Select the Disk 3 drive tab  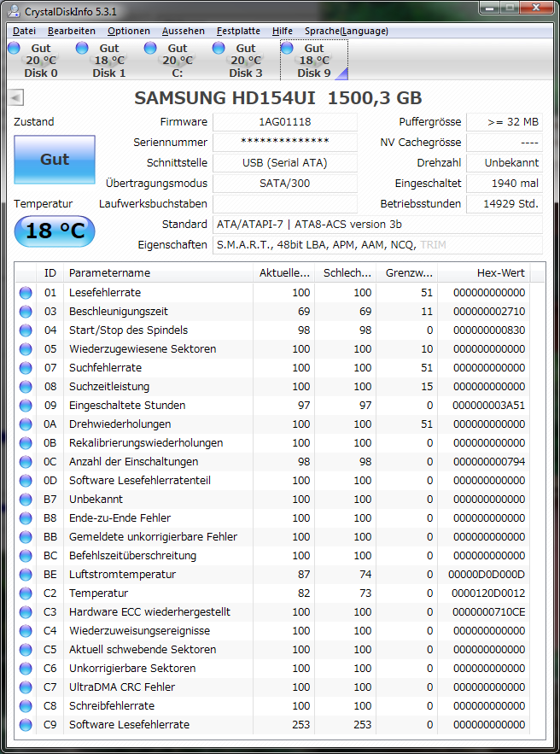[245, 61]
